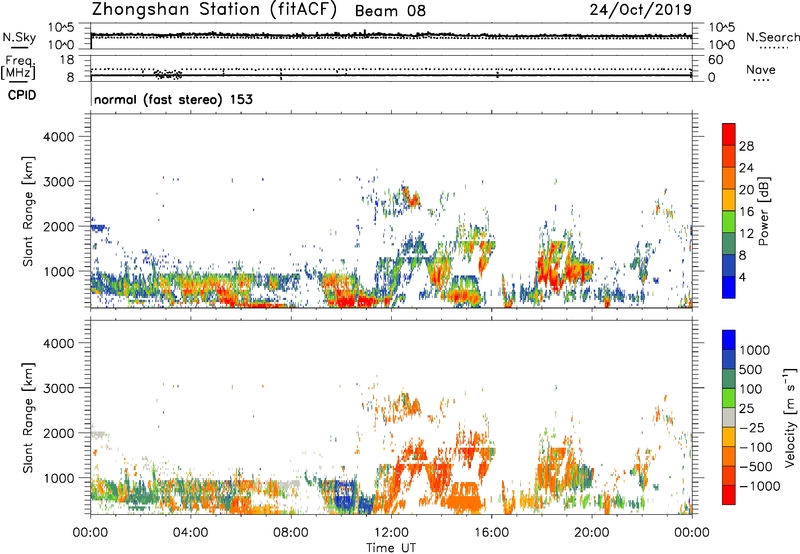Click the "04:00" time axis label

pos(190,533)
